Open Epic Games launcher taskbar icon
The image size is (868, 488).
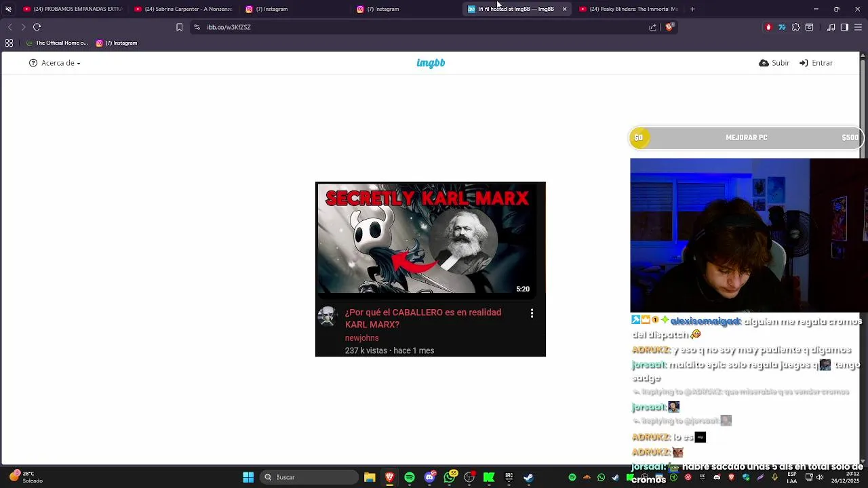click(509, 477)
